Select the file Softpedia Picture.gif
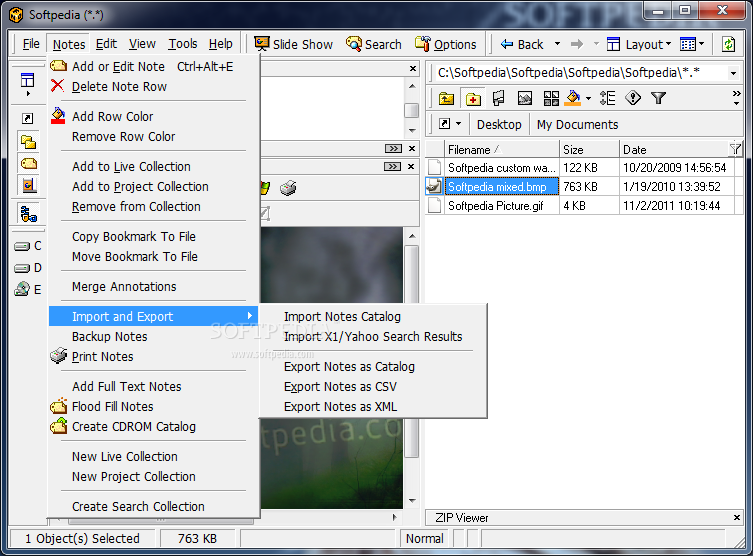The image size is (753, 556). pyautogui.click(x=496, y=206)
